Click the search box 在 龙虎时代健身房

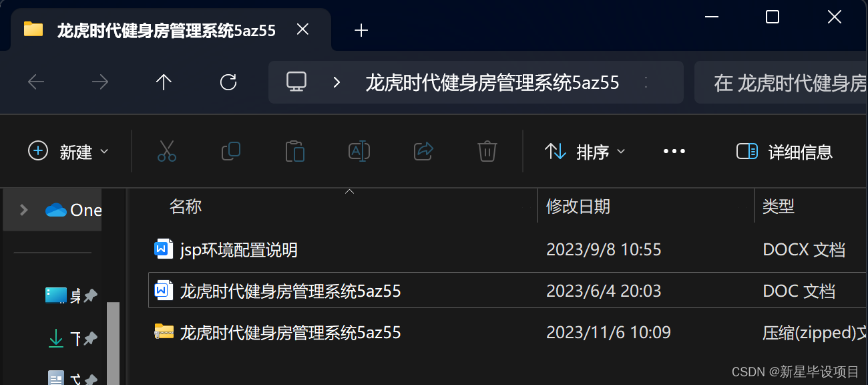click(x=781, y=83)
